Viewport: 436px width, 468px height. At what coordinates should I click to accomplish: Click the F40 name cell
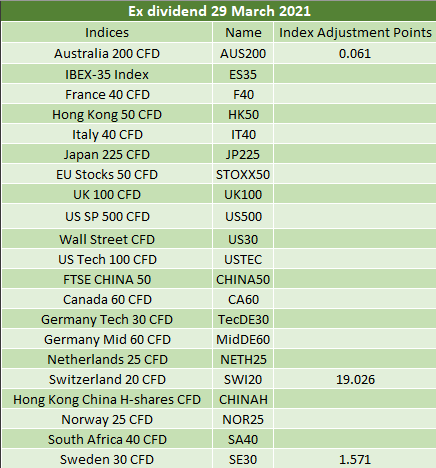point(243,94)
